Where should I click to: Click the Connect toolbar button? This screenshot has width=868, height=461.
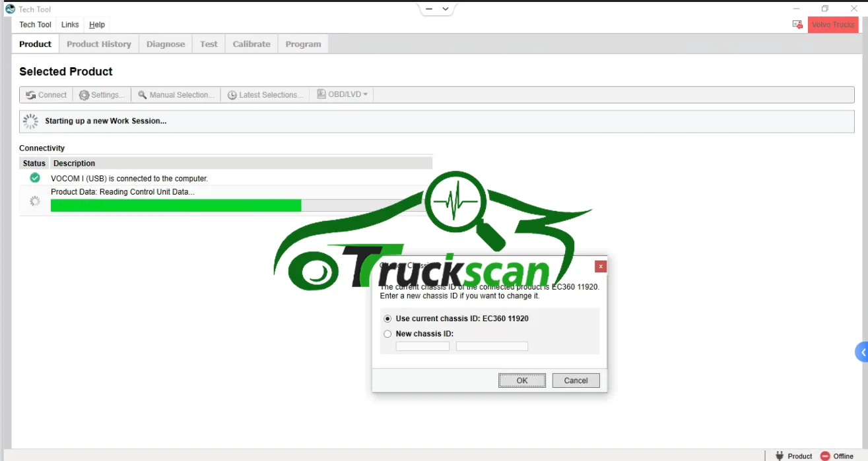tap(46, 95)
